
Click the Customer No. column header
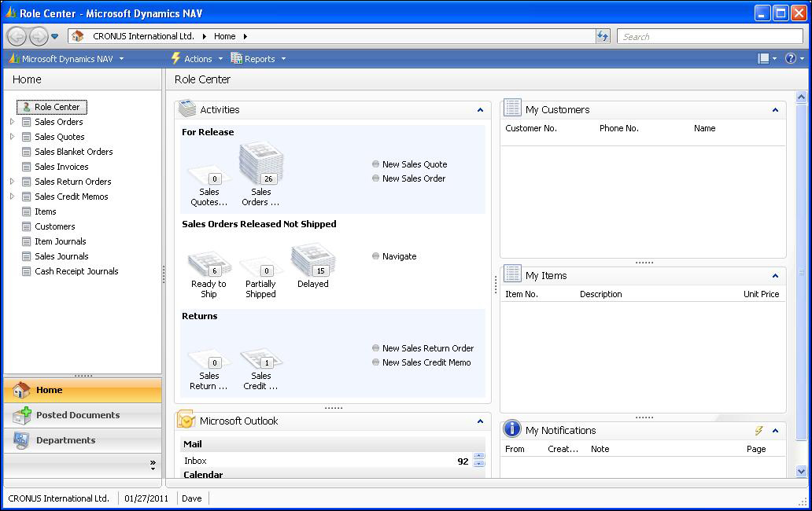coord(531,129)
